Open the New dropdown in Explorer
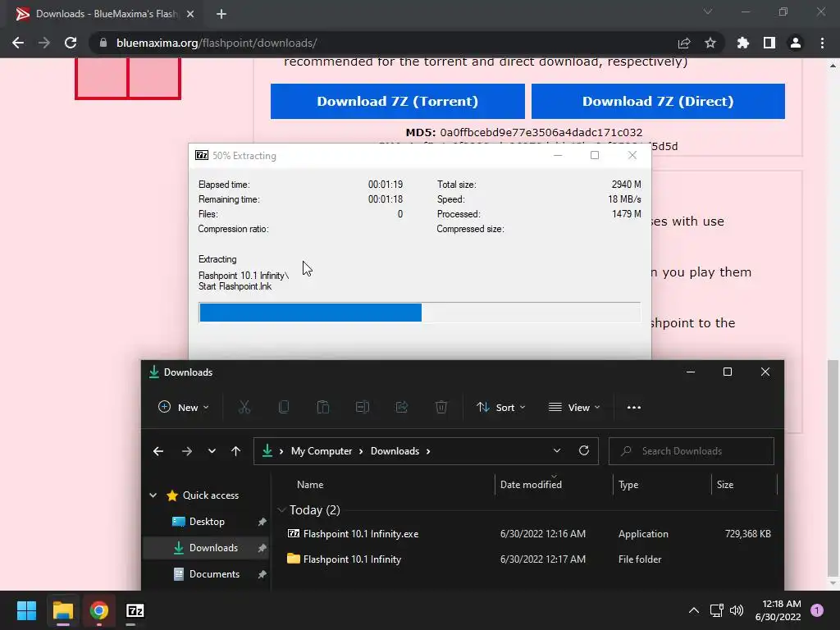 coord(183,408)
